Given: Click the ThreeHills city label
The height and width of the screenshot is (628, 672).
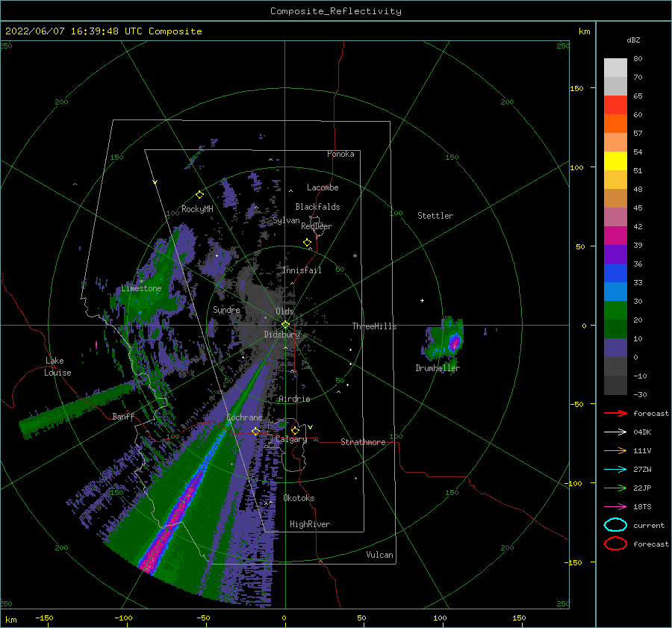Looking at the screenshot, I should click(x=375, y=326).
